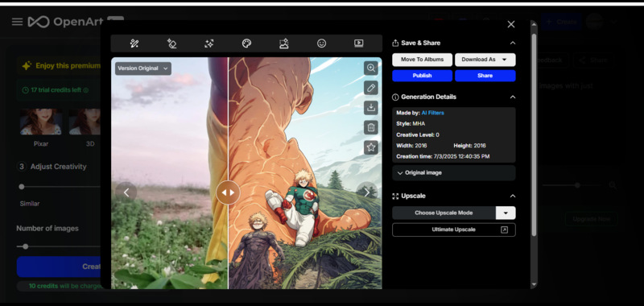Click Move To Albums button
Screen dimensions: 644x306
422,60
